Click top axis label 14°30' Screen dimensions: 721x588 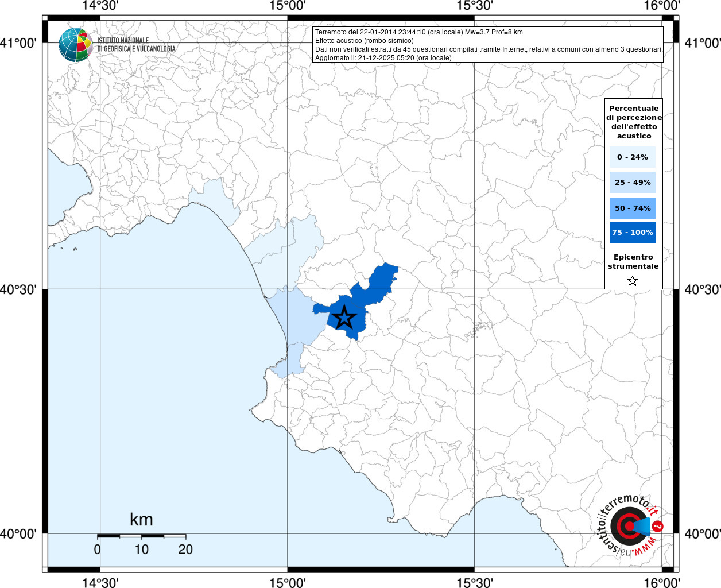tap(100, 6)
